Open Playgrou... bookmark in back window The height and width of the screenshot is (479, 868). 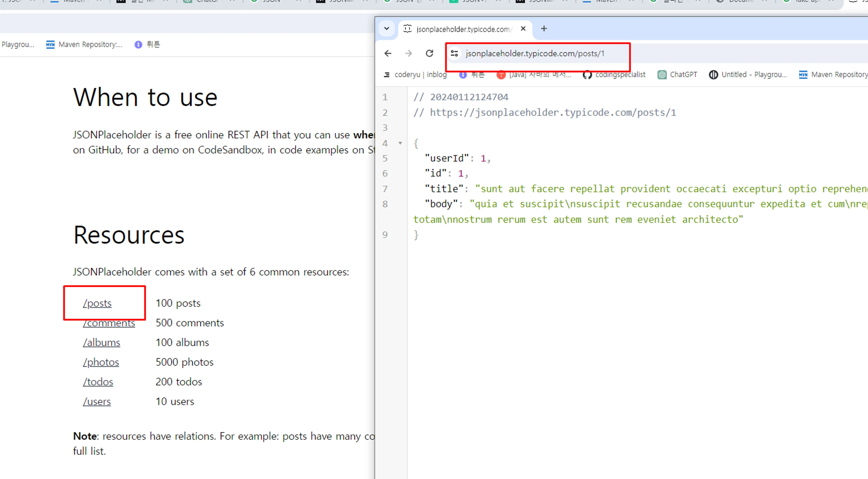(18, 45)
